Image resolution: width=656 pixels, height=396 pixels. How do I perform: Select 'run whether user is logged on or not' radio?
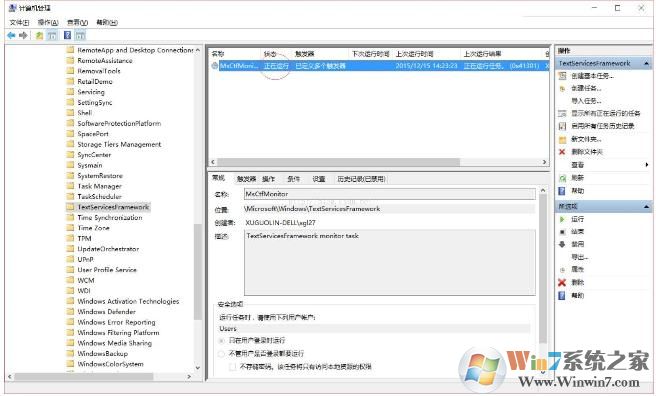(222, 354)
